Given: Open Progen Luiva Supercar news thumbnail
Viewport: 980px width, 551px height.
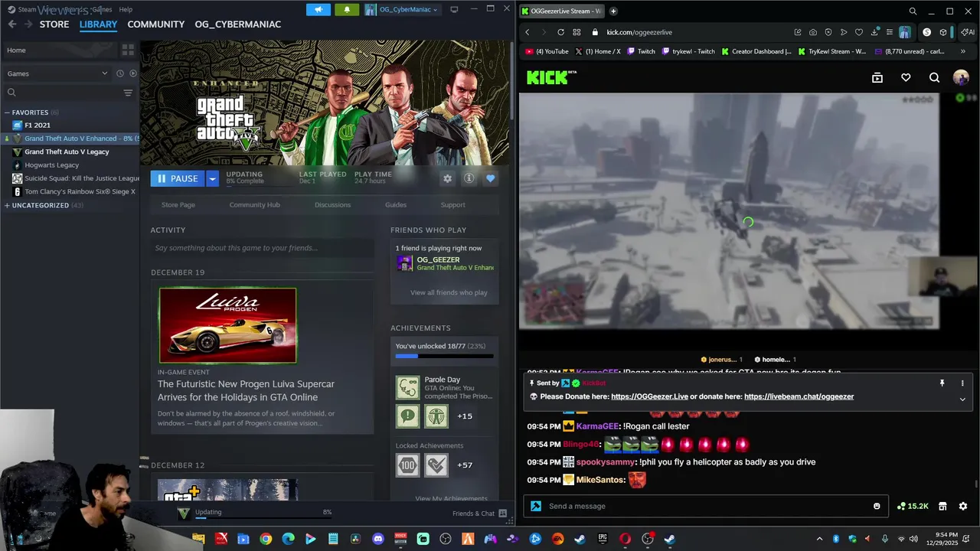Looking at the screenshot, I should tap(227, 325).
